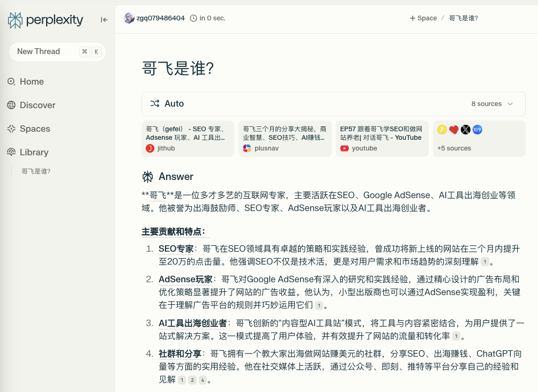Open citation 1 in SEO专家 item
Screen dimensions: 538x392
click(485, 262)
